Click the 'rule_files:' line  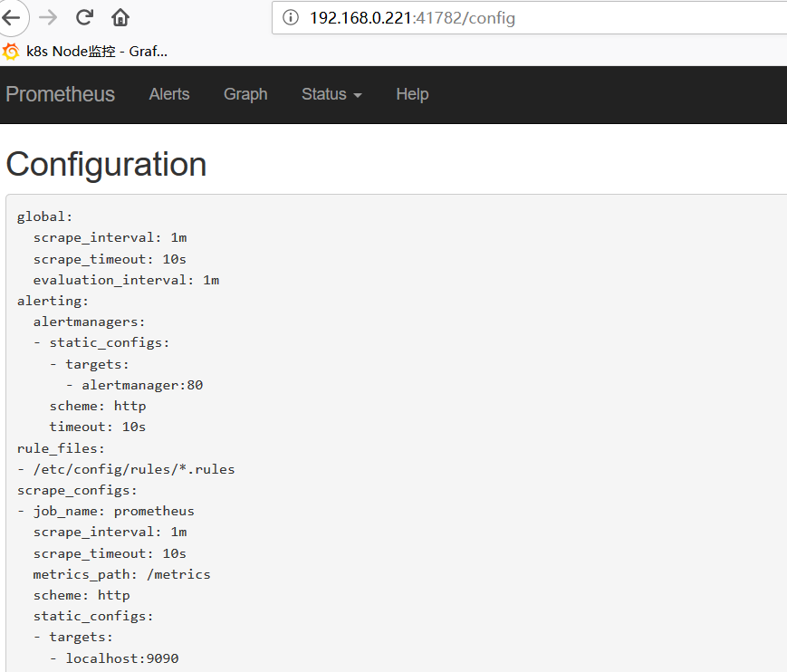tap(61, 448)
